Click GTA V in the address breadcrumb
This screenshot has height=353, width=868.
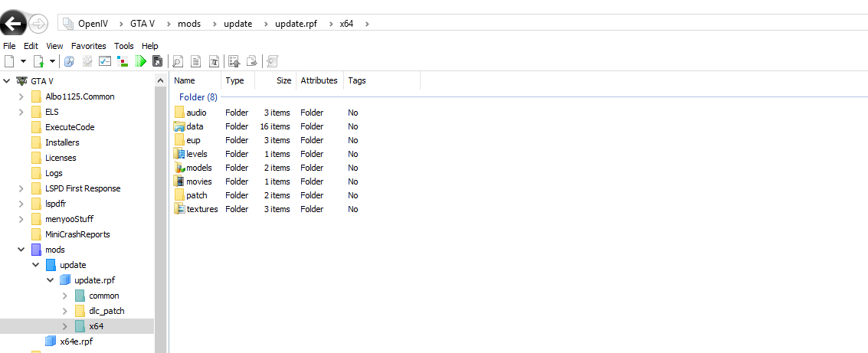(142, 23)
